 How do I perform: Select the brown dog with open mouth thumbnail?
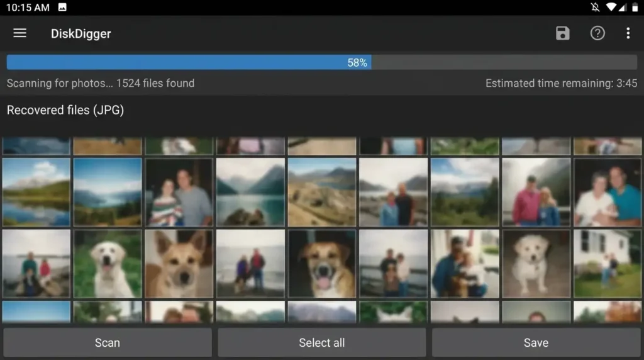(322, 264)
